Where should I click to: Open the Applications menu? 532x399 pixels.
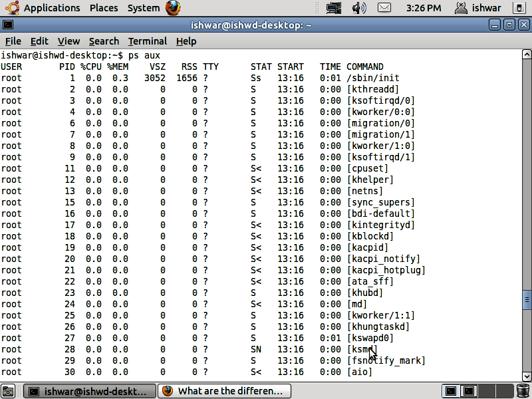[52, 8]
